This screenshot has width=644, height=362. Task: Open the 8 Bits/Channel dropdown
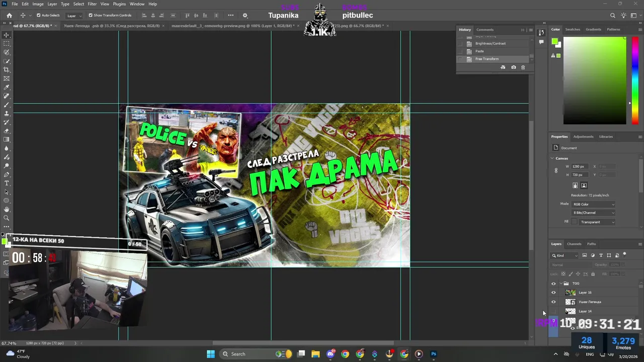point(594,213)
